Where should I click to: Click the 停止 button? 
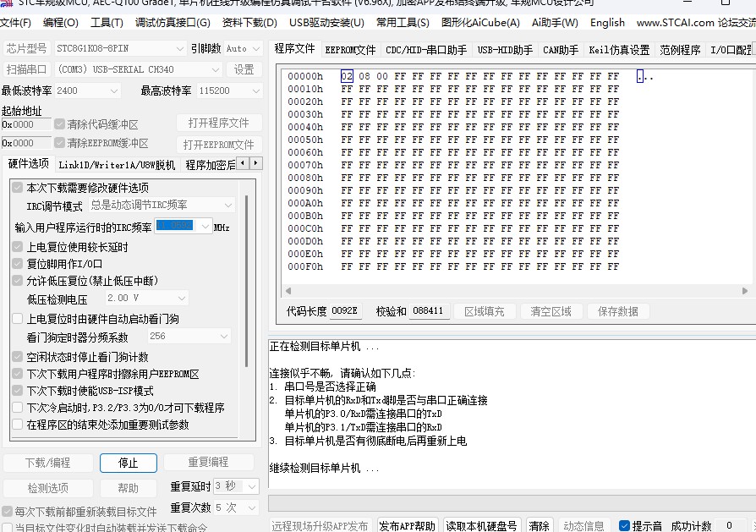tap(129, 463)
